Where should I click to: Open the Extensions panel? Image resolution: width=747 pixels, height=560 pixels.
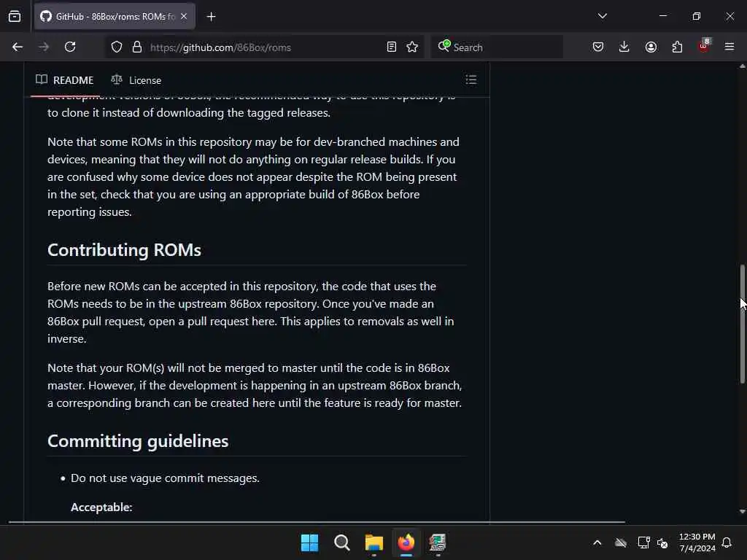677,47
